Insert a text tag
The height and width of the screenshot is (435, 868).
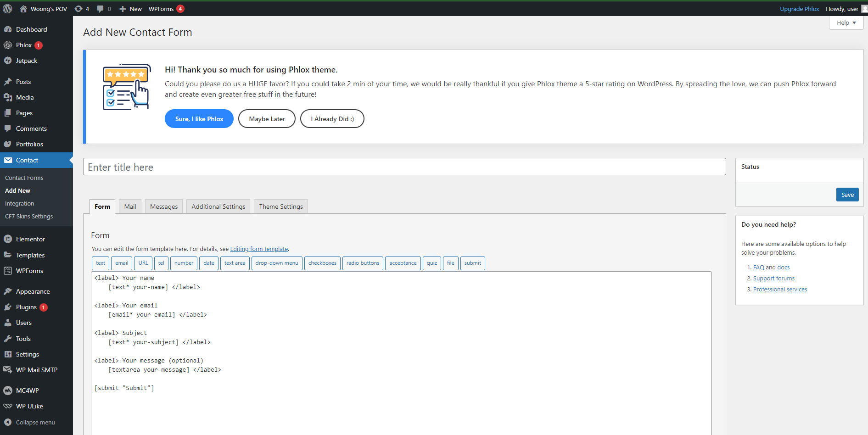101,263
